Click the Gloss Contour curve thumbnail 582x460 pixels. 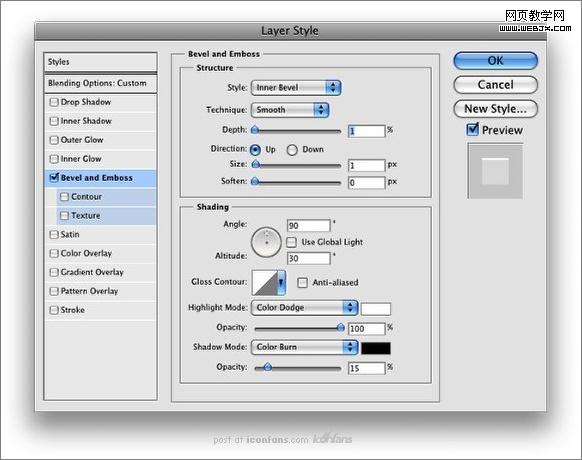pyautogui.click(x=265, y=283)
